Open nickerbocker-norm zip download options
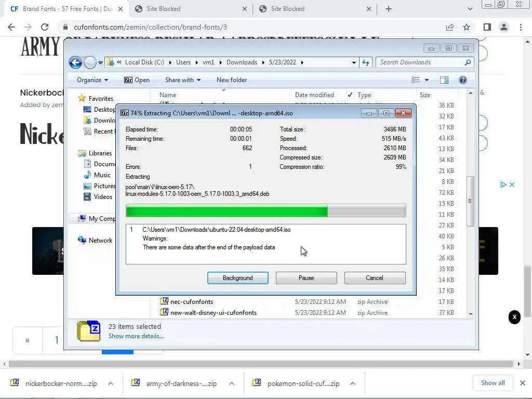 (x=111, y=383)
